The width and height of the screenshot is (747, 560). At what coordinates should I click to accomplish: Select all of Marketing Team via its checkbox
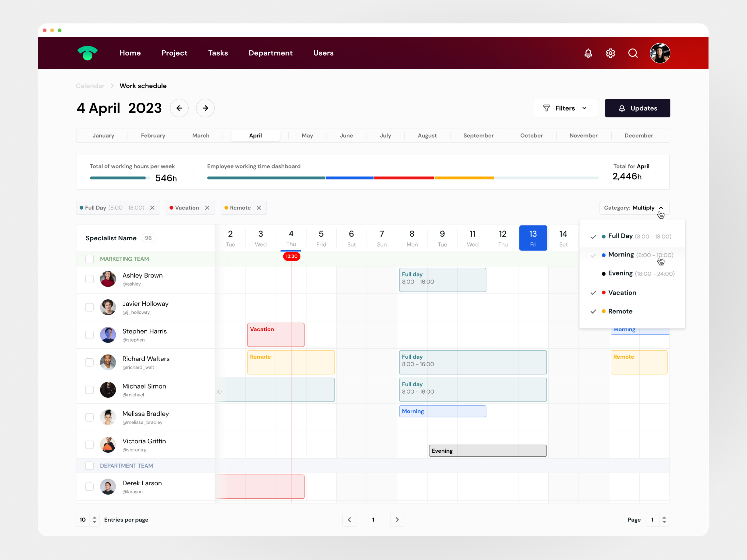coord(89,259)
